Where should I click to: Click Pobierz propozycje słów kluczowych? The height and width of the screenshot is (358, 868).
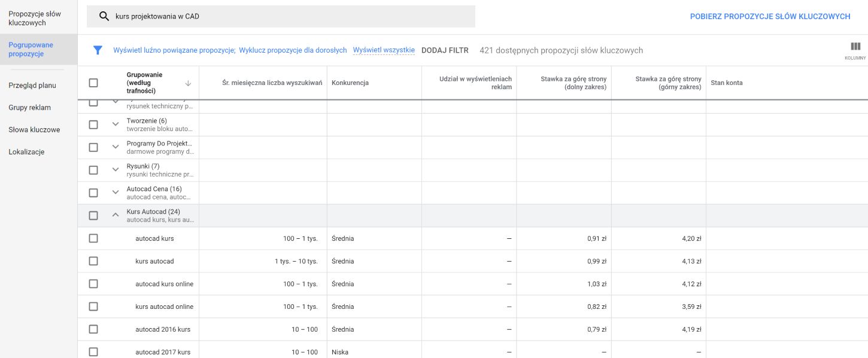pos(770,17)
